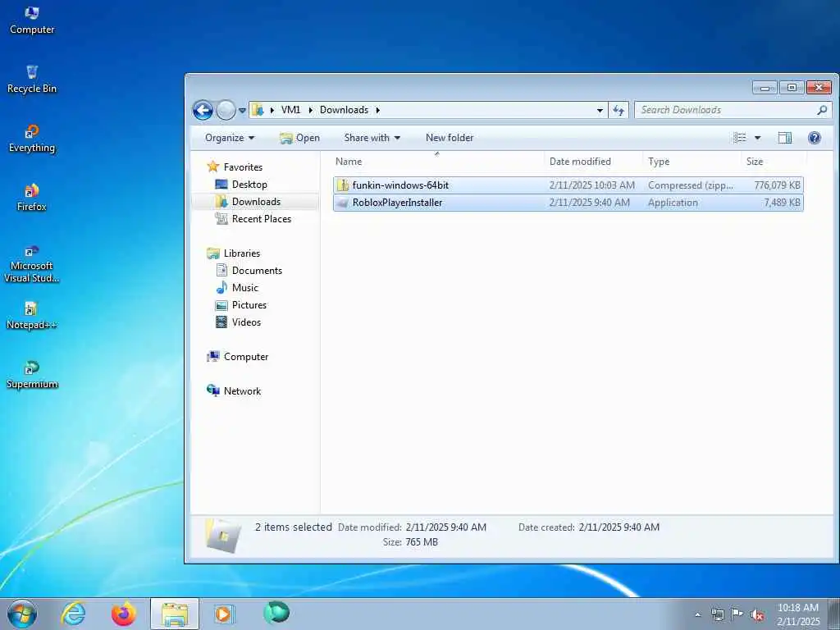This screenshot has width=840, height=630.
Task: Select the funkin-windows-64bit zip file
Action: coord(568,185)
